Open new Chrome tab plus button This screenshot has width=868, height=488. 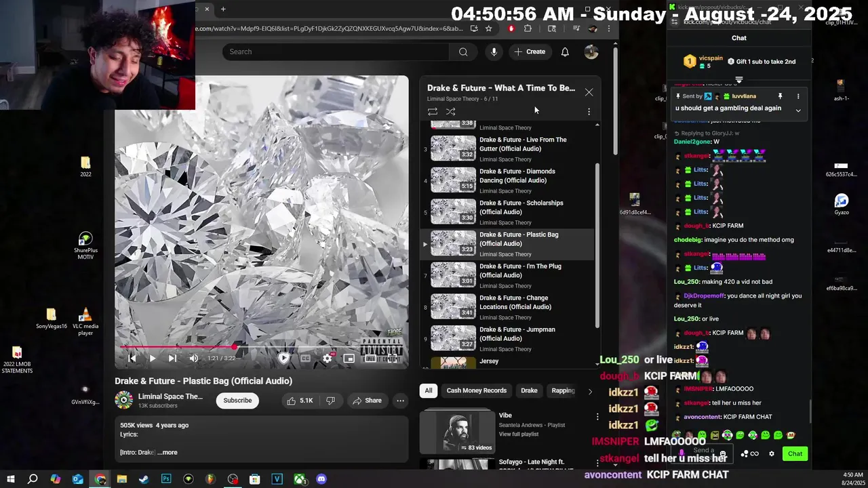pos(223,9)
